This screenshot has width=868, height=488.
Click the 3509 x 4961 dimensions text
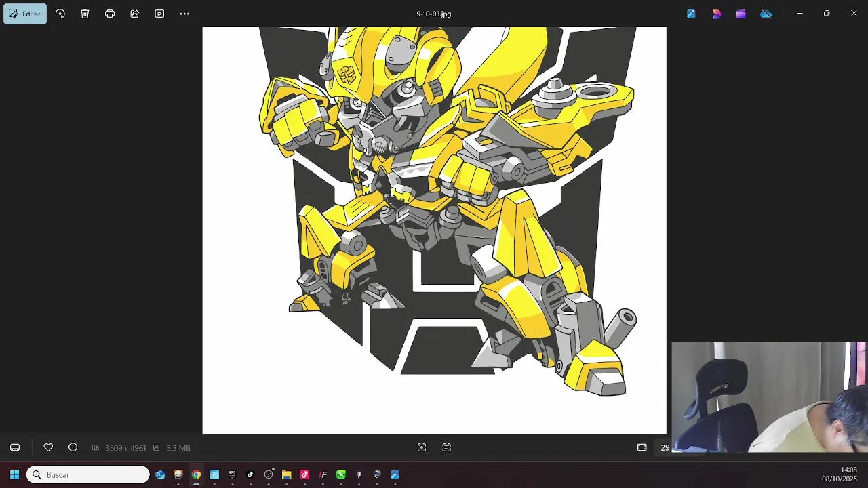click(125, 448)
